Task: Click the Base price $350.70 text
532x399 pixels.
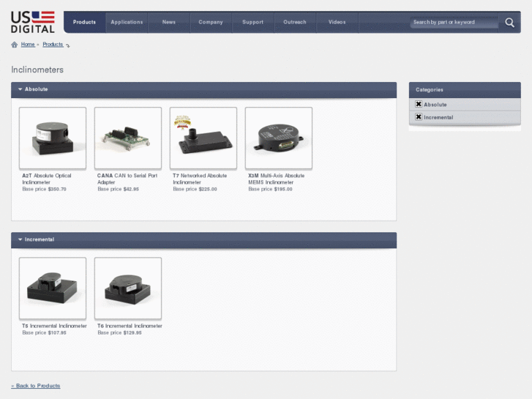Action: [44, 189]
